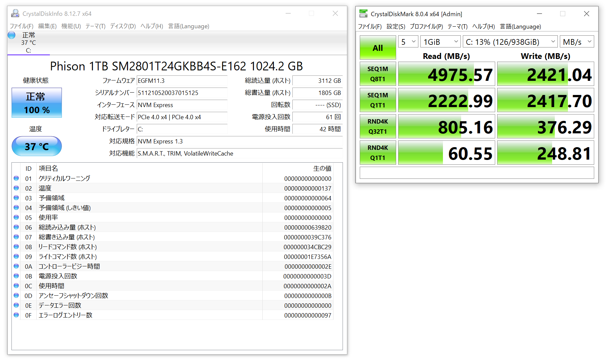Run the RND4K Q32T1 benchmark
Viewport: 607px width, 364px height.
click(x=378, y=126)
